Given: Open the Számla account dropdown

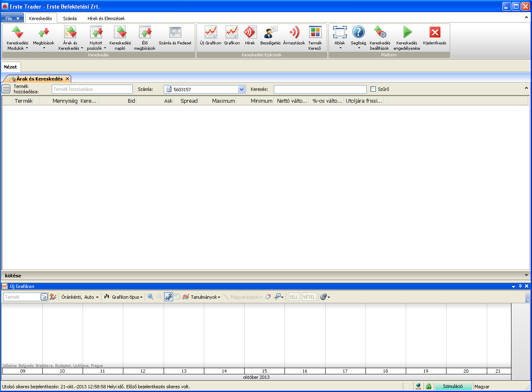Looking at the screenshot, I should pyautogui.click(x=241, y=89).
